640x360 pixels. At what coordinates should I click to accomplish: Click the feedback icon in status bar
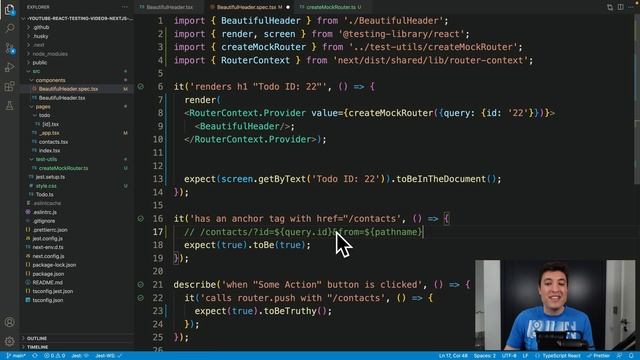click(x=619, y=356)
